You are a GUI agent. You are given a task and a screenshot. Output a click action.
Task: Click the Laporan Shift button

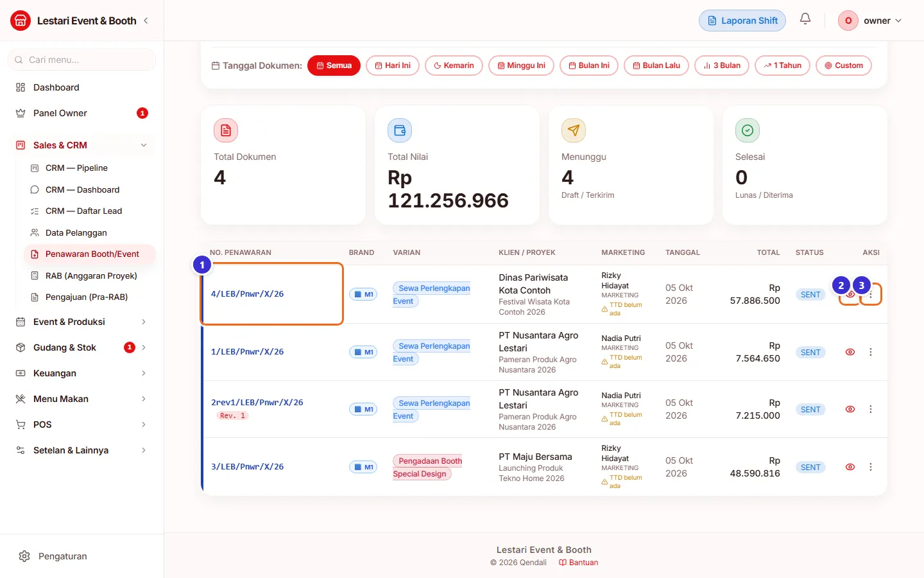click(742, 21)
